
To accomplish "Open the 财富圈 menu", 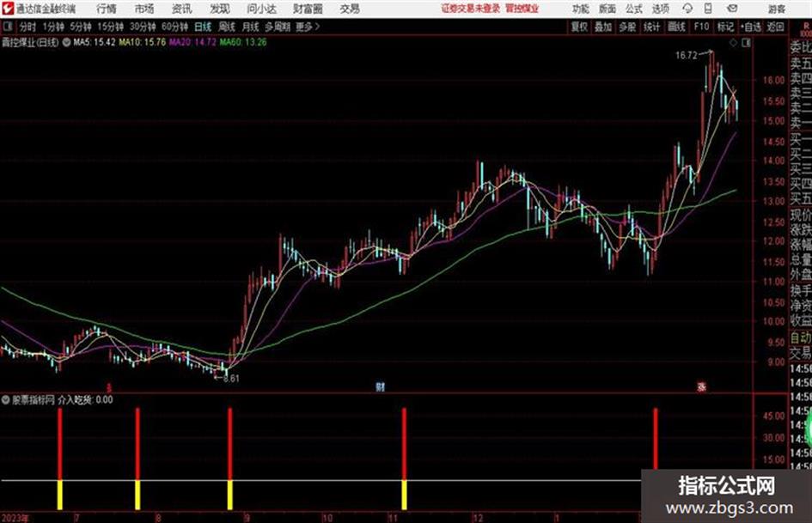I will click(x=308, y=9).
